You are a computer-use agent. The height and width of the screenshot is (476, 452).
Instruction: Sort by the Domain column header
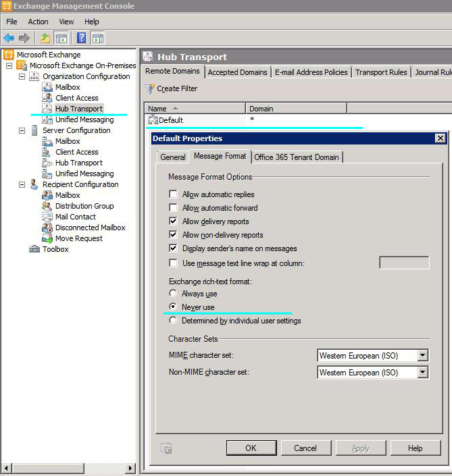(x=296, y=109)
